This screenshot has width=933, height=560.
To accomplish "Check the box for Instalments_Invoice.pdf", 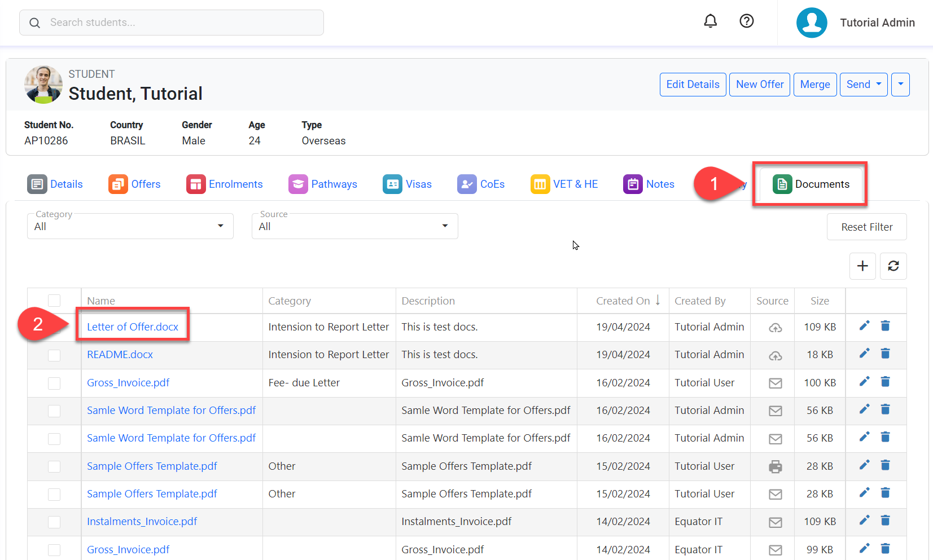I will point(54,522).
